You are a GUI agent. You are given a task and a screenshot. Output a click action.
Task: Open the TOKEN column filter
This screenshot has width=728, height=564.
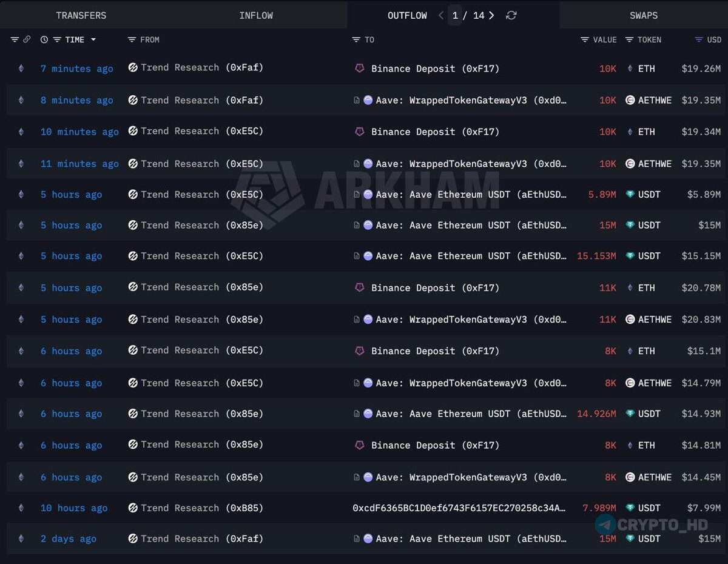629,39
